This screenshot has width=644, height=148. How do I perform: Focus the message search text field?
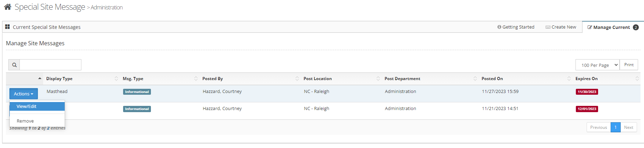[50, 65]
